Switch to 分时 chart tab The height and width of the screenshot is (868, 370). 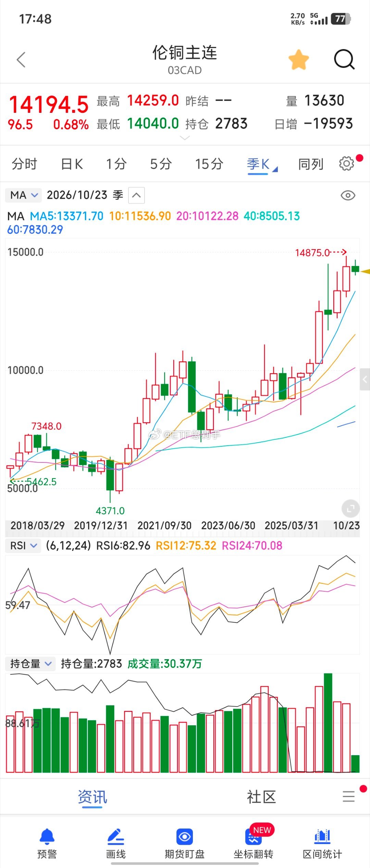click(24, 164)
